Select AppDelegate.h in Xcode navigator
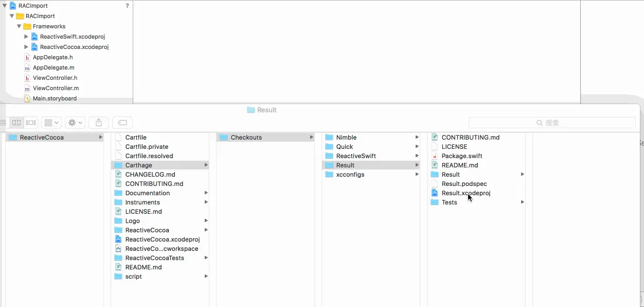644x307 pixels. (52, 57)
